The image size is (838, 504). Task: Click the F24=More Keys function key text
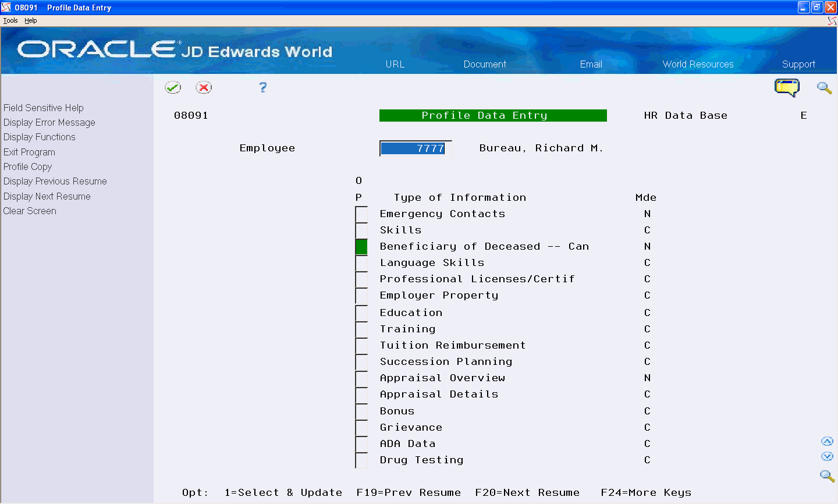[646, 492]
